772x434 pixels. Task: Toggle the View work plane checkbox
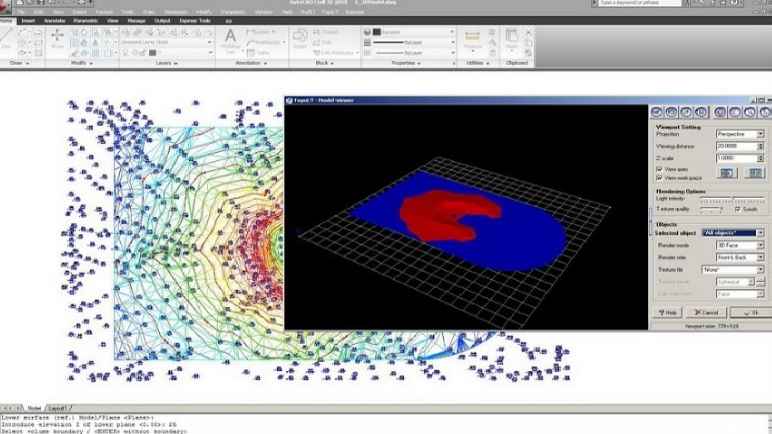point(660,177)
